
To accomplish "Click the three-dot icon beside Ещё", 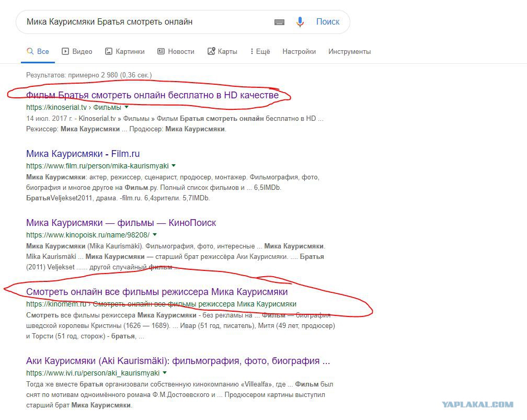I will [252, 51].
